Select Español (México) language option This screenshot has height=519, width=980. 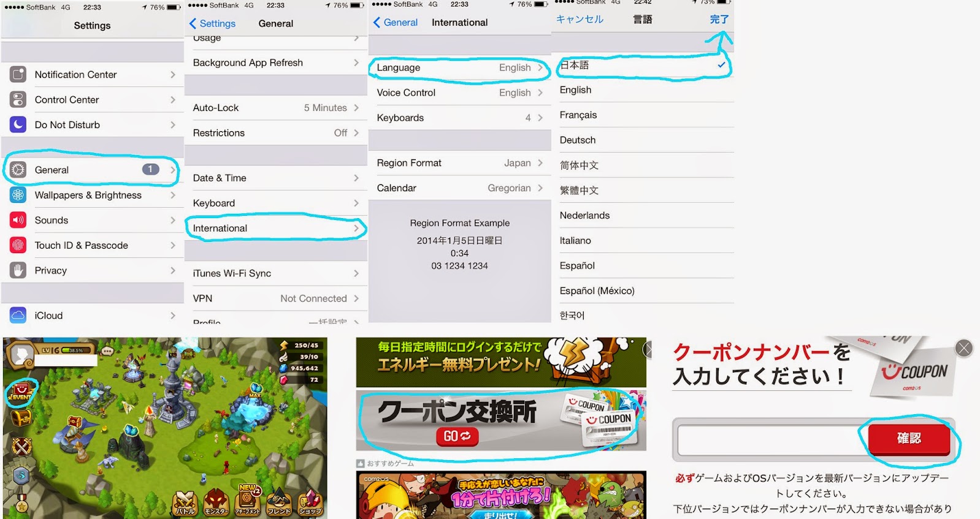[x=643, y=291]
